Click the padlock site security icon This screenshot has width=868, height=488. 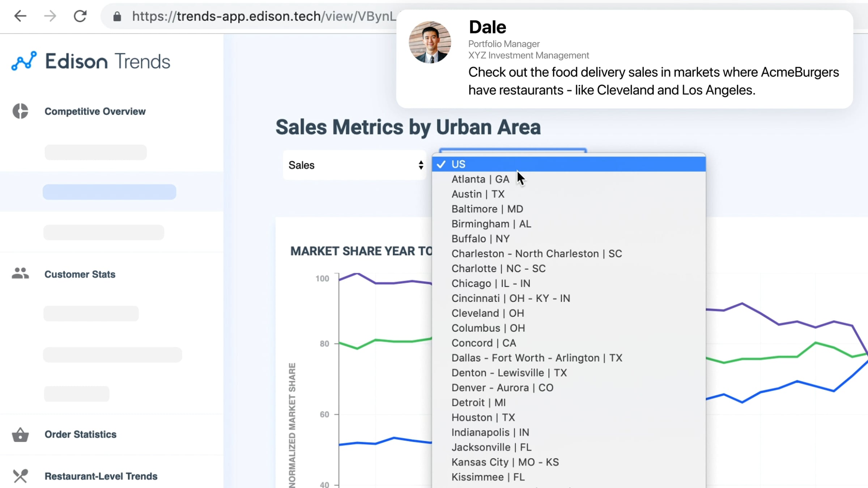[117, 16]
